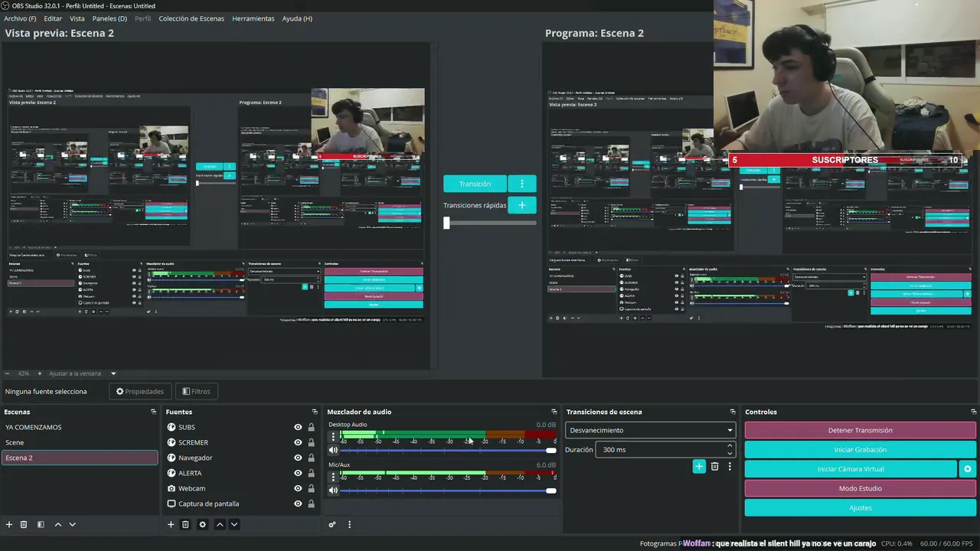980x551 pixels.
Task: Mute the Mic/Aux channel
Action: pyautogui.click(x=333, y=490)
